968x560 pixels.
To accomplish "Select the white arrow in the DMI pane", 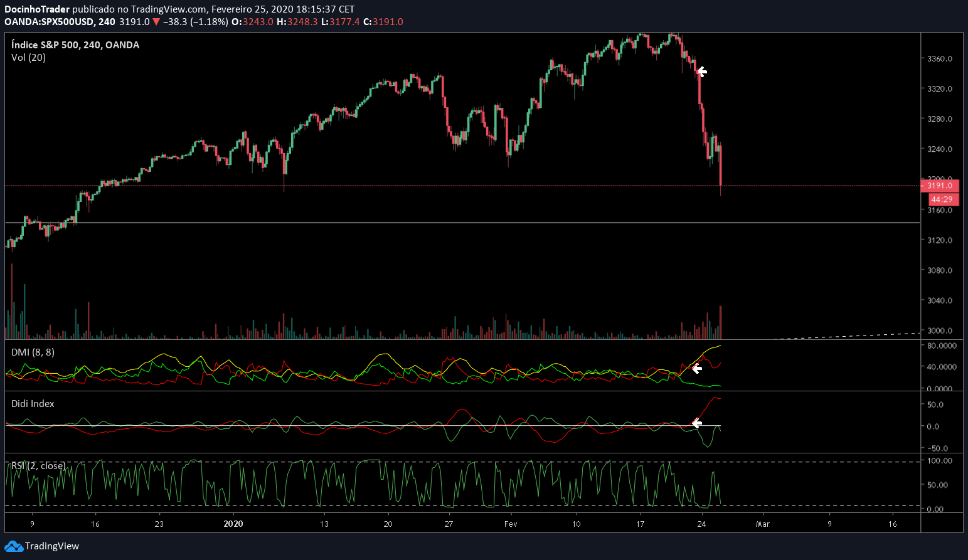I will pos(696,369).
